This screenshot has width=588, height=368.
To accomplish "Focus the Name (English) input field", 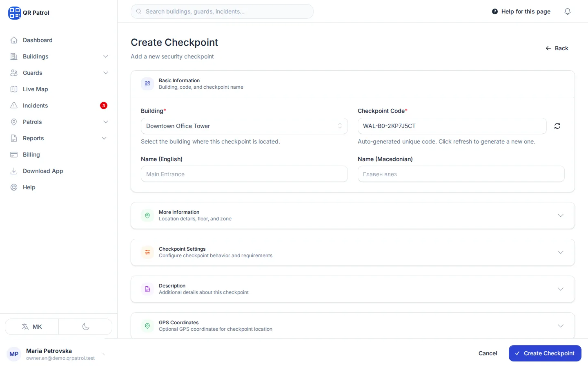I will click(x=244, y=174).
